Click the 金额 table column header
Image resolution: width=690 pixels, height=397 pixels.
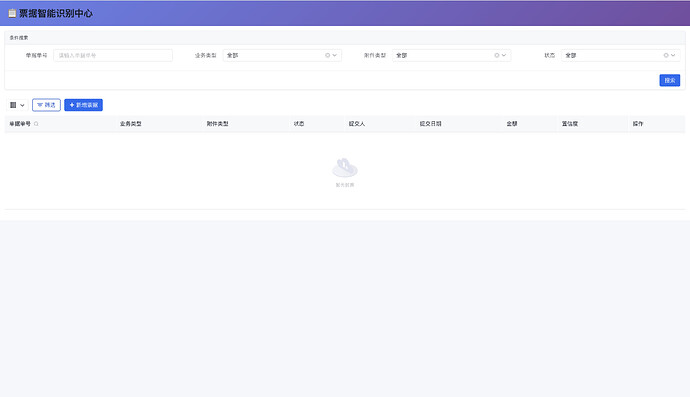coord(512,124)
